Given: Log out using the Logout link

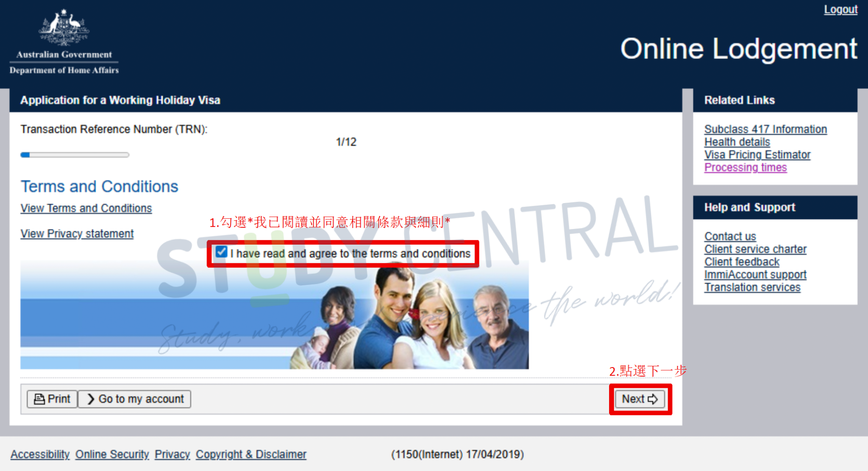Looking at the screenshot, I should (x=840, y=9).
